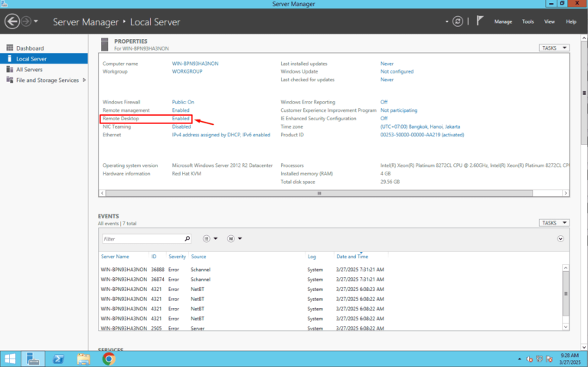Image resolution: width=588 pixels, height=367 pixels.
Task: Click the properties horizontal scrollbar
Action: [319, 193]
